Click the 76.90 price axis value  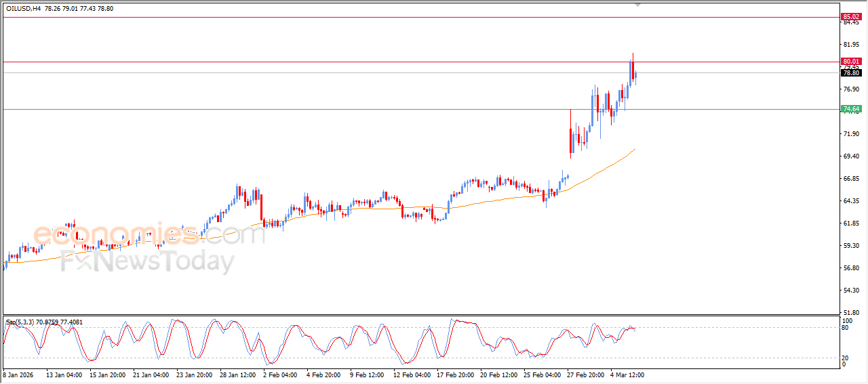(851, 89)
